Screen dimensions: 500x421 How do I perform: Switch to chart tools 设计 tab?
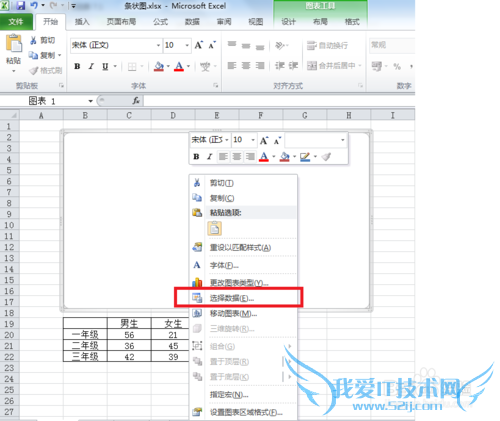(288, 22)
